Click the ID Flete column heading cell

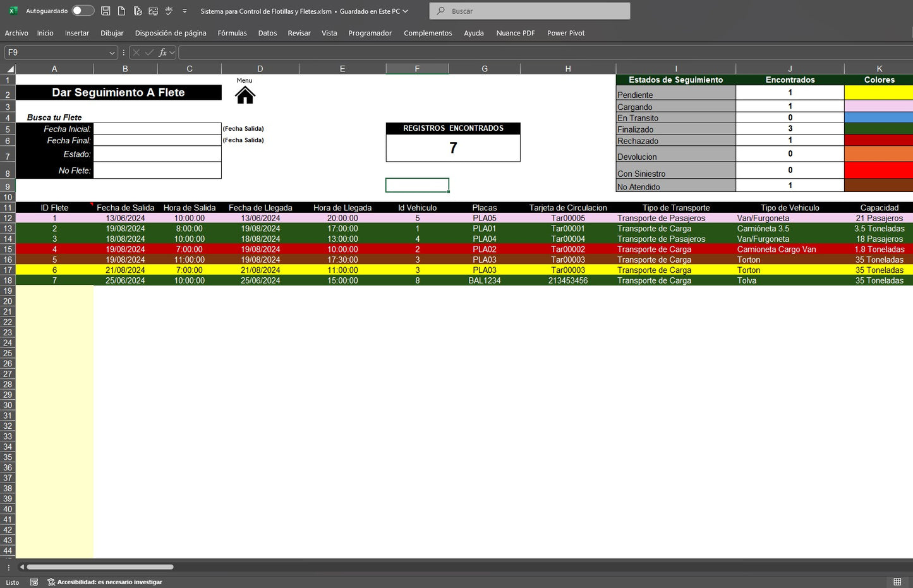point(54,207)
